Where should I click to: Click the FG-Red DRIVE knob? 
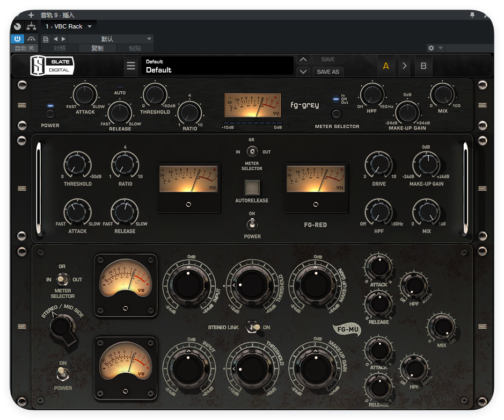(x=378, y=164)
